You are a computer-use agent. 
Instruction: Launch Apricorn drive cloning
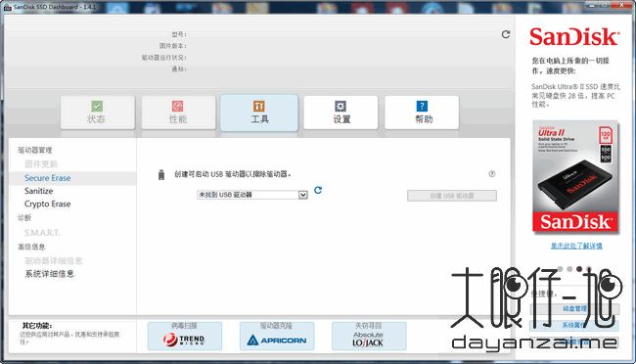pyautogui.click(x=277, y=336)
